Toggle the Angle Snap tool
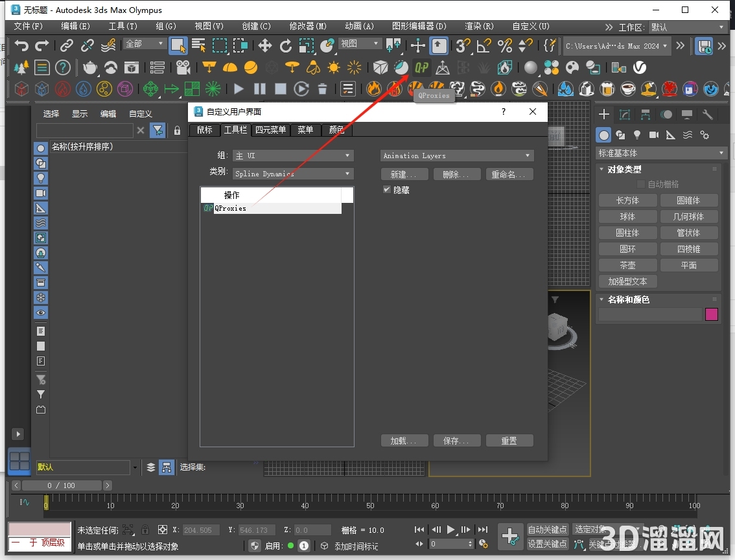Screen dimensions: 735x560 tap(484, 45)
